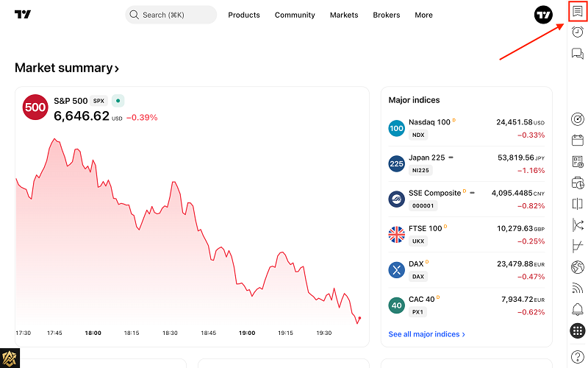Image resolution: width=588 pixels, height=368 pixels.
Task: Click the search magnifier icon
Action: point(134,15)
